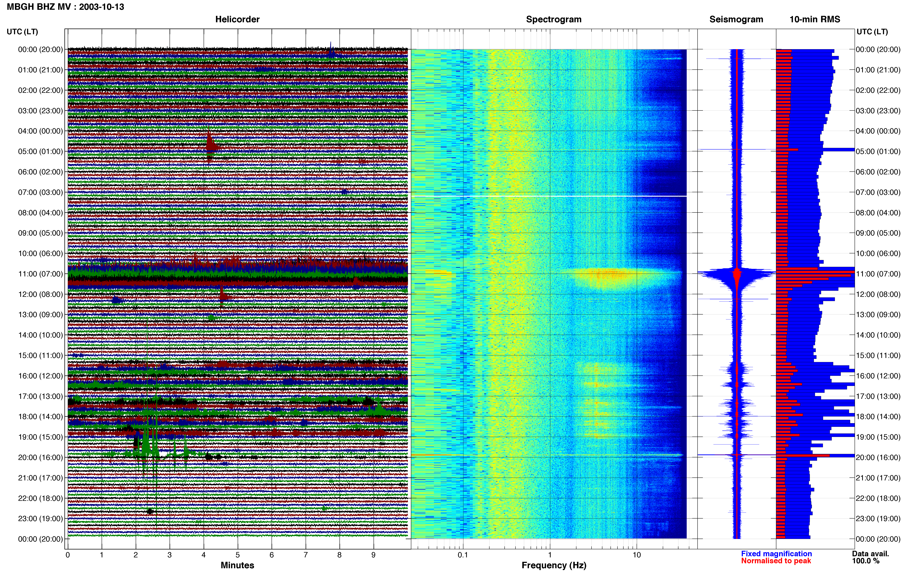Click the left time label '05:00 (01:00)'
Viewport: 924px width, 578px height.
(x=41, y=152)
